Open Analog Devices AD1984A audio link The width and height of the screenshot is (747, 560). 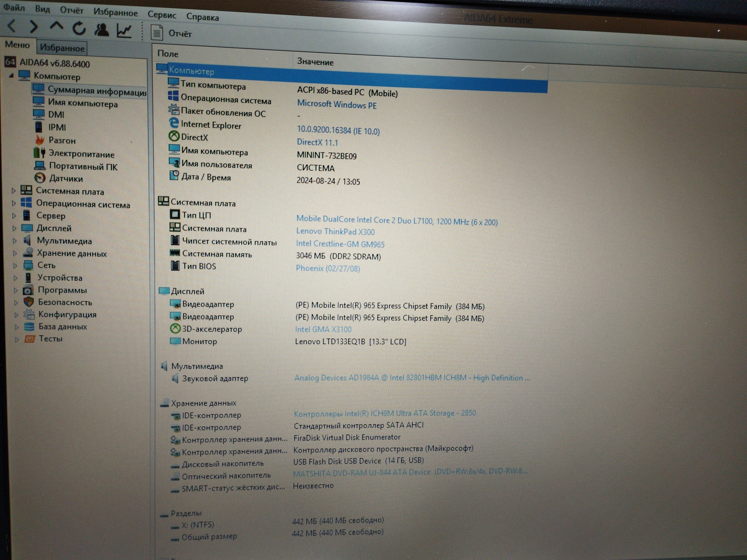412,378
